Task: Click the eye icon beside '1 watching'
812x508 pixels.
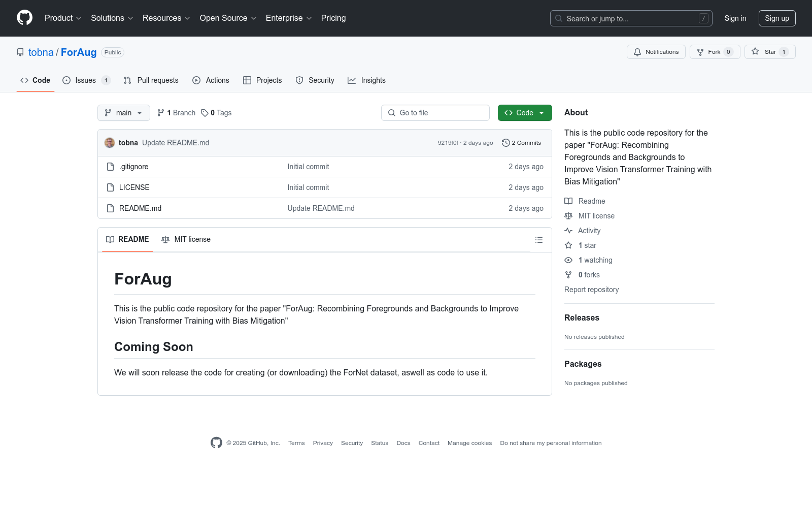Action: tap(568, 260)
